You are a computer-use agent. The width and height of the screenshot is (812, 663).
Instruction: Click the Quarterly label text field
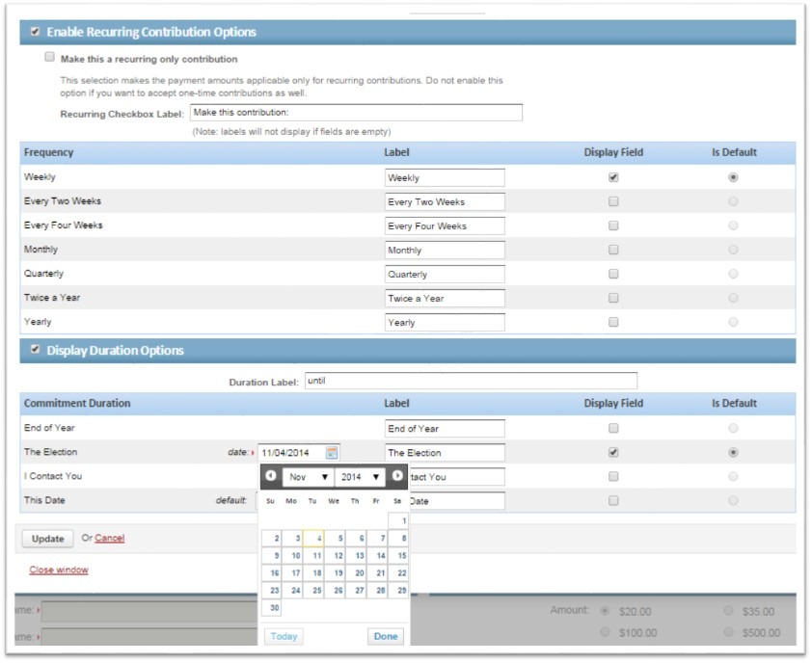coord(445,275)
